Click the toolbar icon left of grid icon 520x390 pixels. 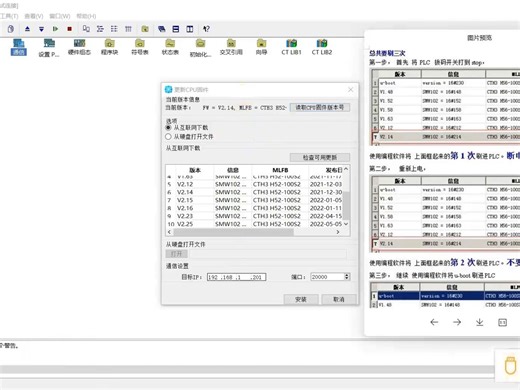[x=100, y=29]
